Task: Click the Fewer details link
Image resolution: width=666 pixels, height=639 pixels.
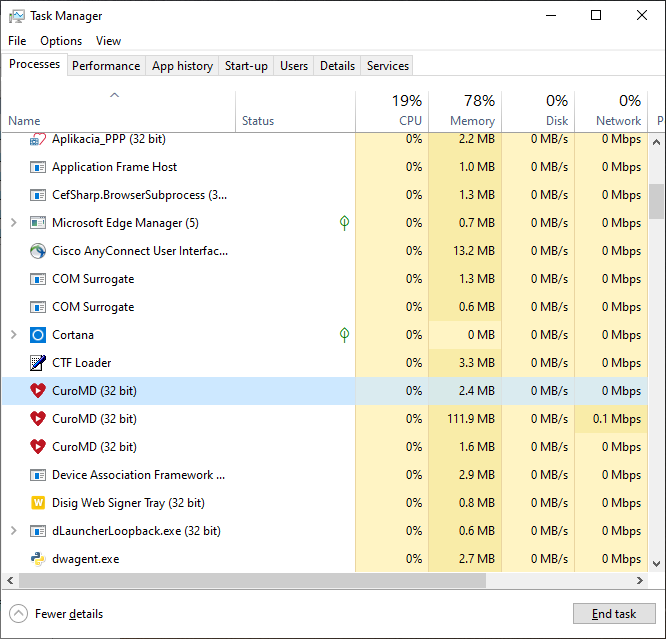Action: tap(69, 614)
